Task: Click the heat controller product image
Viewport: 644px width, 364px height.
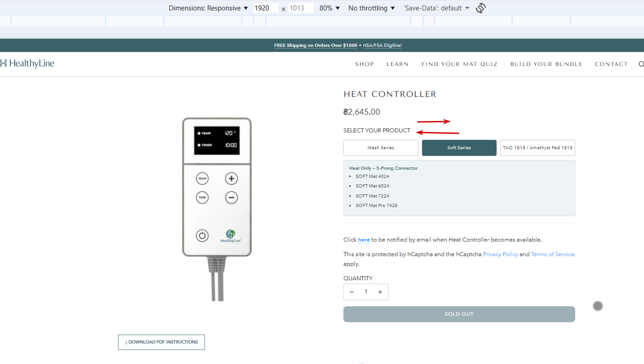Action: point(217,208)
